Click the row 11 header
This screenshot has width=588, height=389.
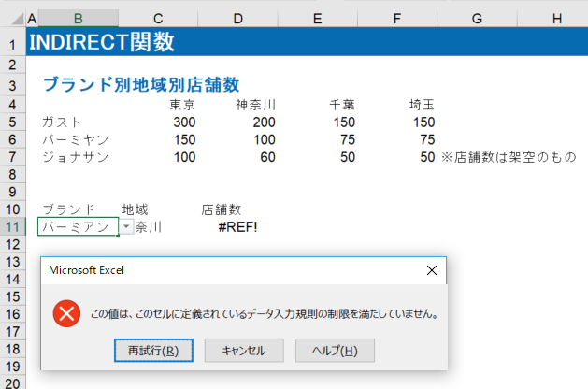coord(13,227)
